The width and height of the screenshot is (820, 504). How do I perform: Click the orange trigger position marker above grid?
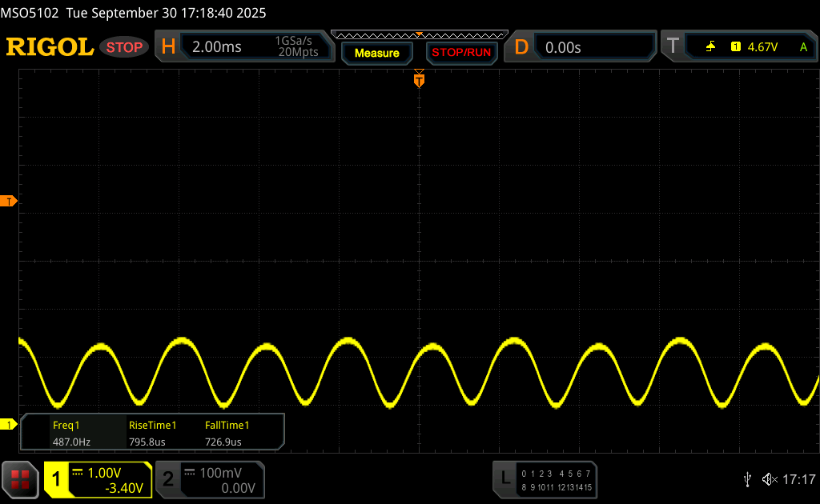click(419, 78)
